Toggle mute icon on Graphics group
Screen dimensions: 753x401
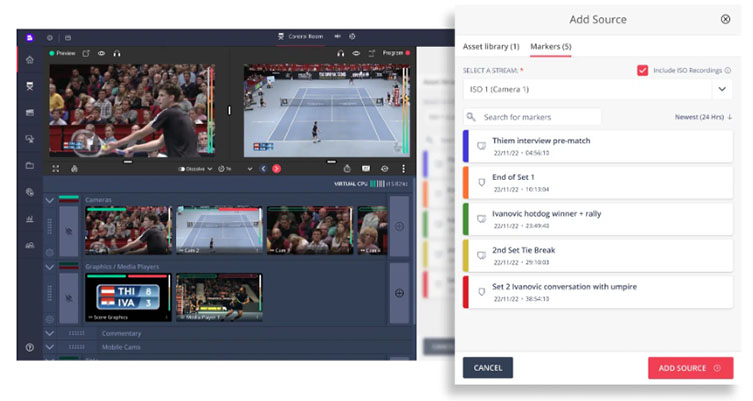pos(69,298)
